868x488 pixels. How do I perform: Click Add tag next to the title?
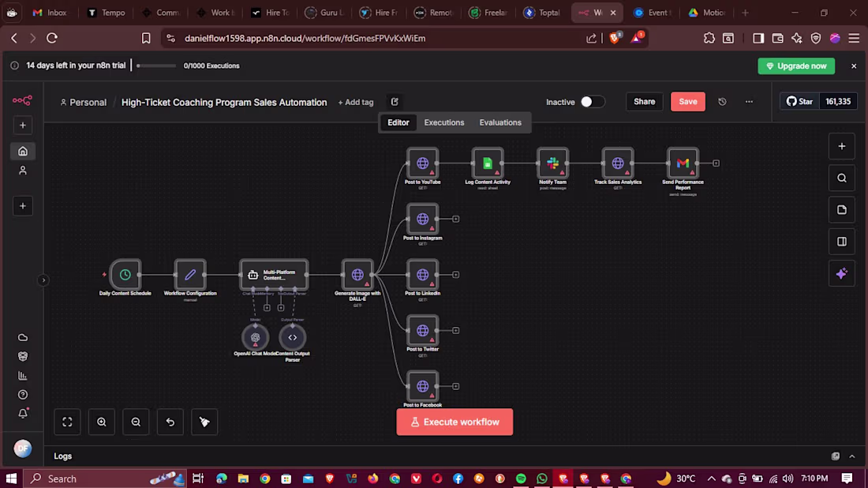pyautogui.click(x=355, y=103)
